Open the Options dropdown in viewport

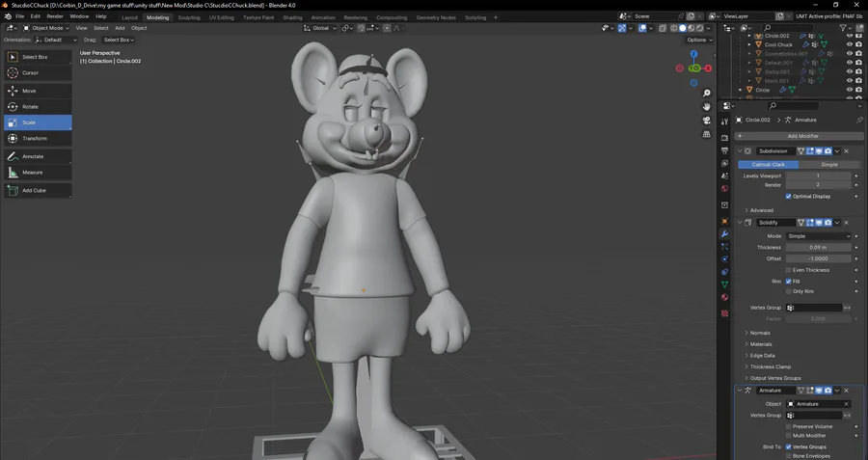pyautogui.click(x=699, y=40)
